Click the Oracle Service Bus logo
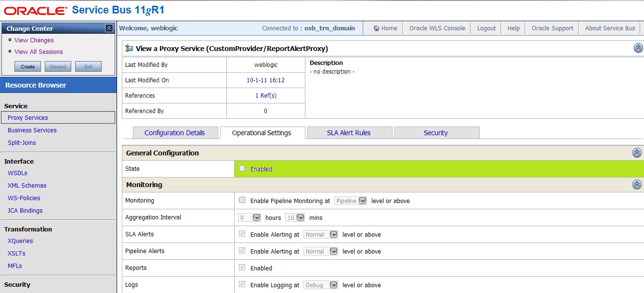644x293 pixels. coord(84,10)
